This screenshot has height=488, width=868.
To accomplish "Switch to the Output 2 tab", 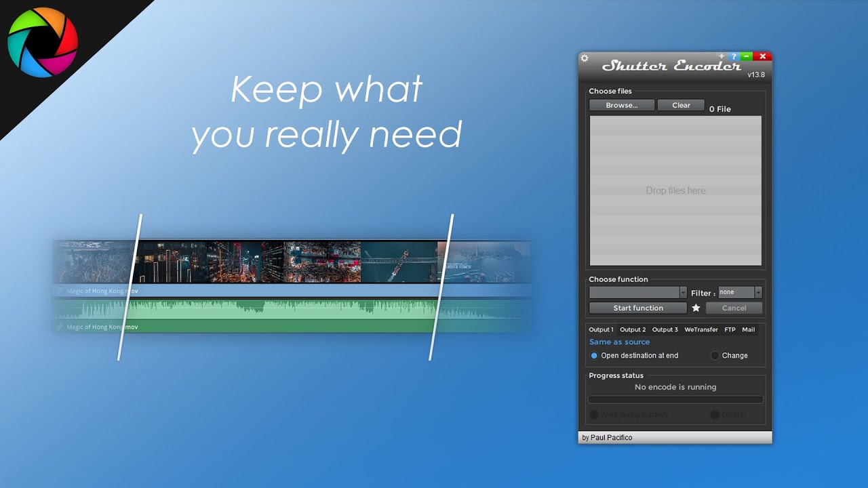I will (633, 329).
